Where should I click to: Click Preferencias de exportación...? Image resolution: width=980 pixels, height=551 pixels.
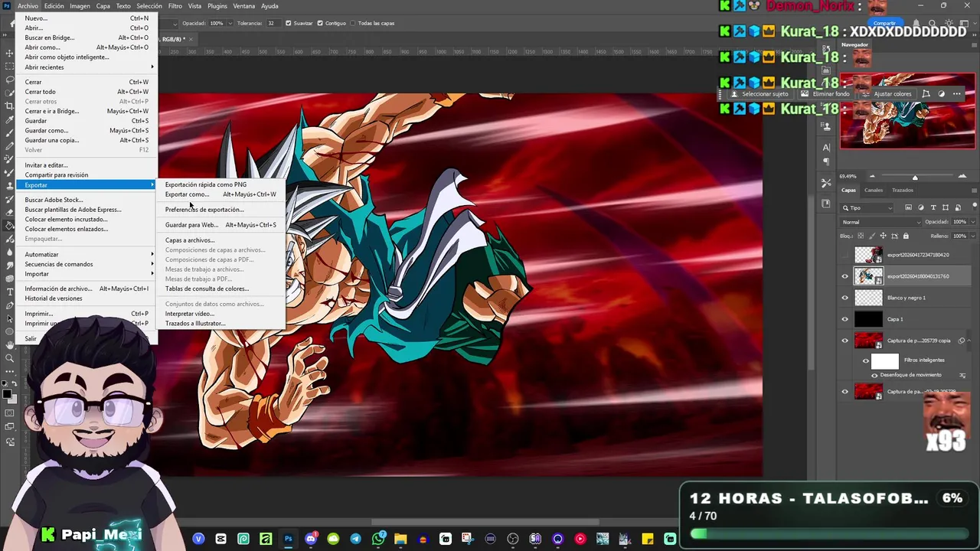click(220, 210)
